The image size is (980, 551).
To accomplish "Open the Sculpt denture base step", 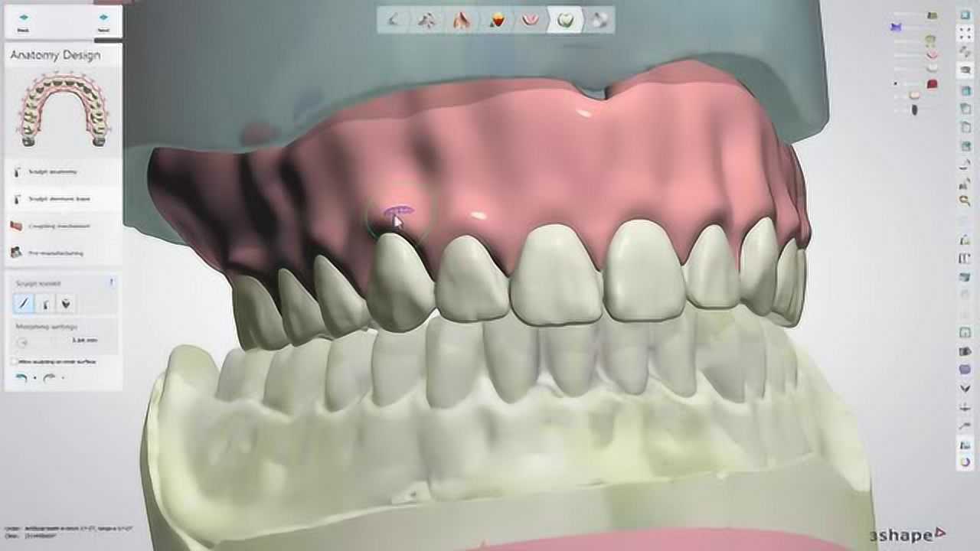I will [x=59, y=199].
